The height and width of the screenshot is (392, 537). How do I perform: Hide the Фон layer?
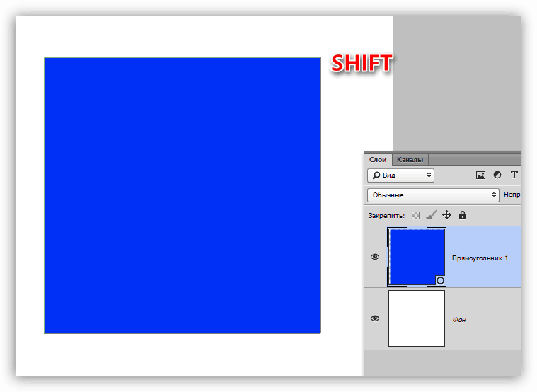pos(375,318)
